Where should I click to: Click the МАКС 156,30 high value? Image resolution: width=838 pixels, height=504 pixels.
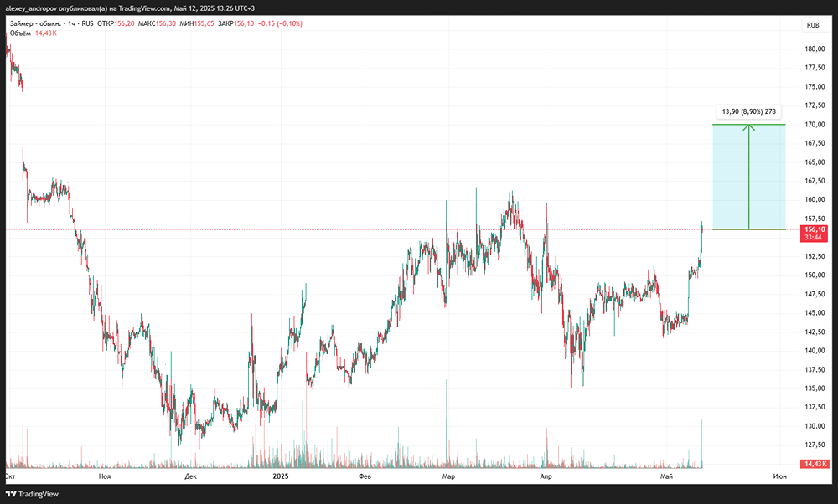(157, 23)
